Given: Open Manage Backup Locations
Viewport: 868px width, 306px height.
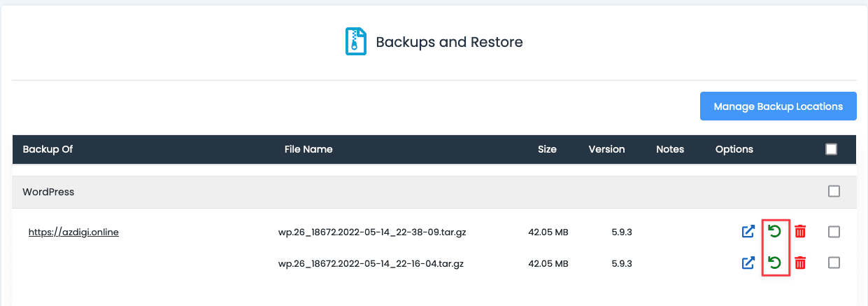Looking at the screenshot, I should [778, 106].
